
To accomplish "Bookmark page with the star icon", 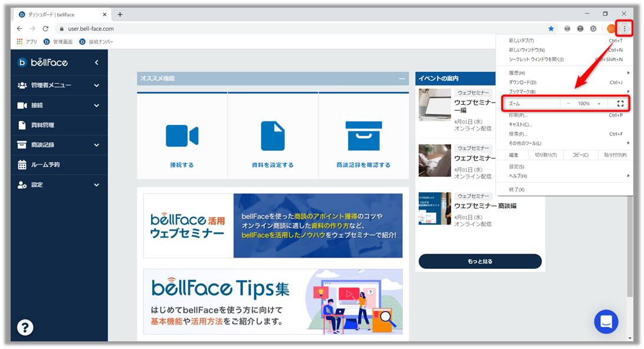I will point(551,28).
